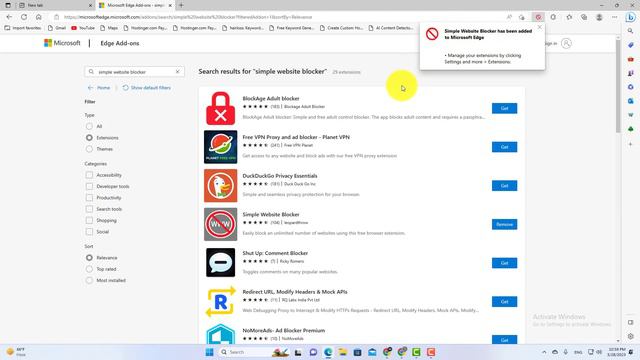Click the DuckDuckGo extension logo

(x=220, y=186)
